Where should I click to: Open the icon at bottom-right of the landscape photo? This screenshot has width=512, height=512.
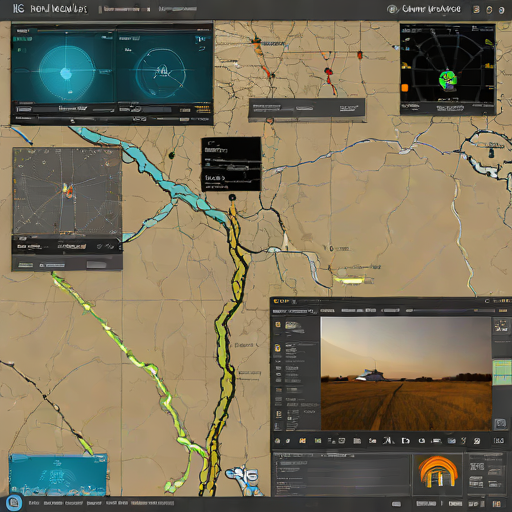coord(500,424)
